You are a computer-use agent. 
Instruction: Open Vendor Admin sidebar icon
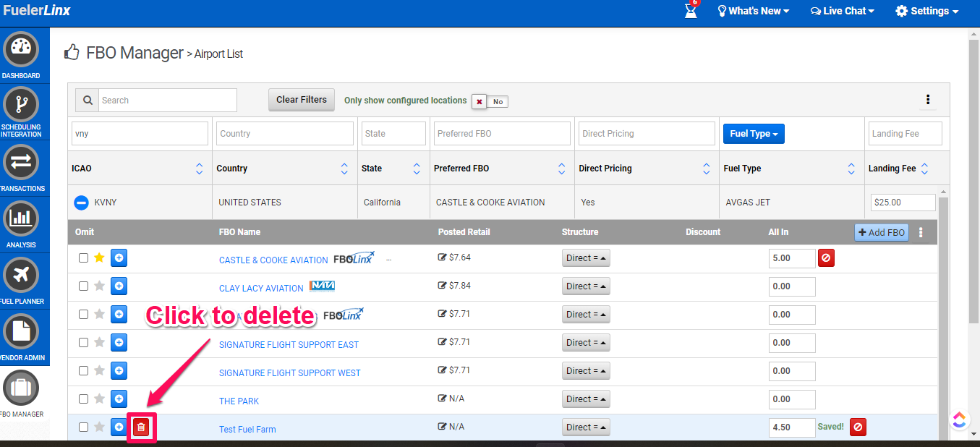coord(21,331)
